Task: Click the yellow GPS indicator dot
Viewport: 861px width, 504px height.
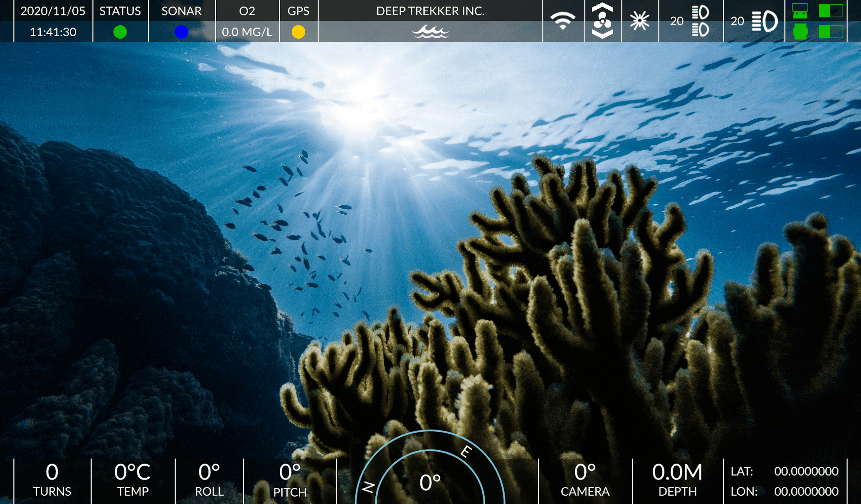Action: [298, 32]
